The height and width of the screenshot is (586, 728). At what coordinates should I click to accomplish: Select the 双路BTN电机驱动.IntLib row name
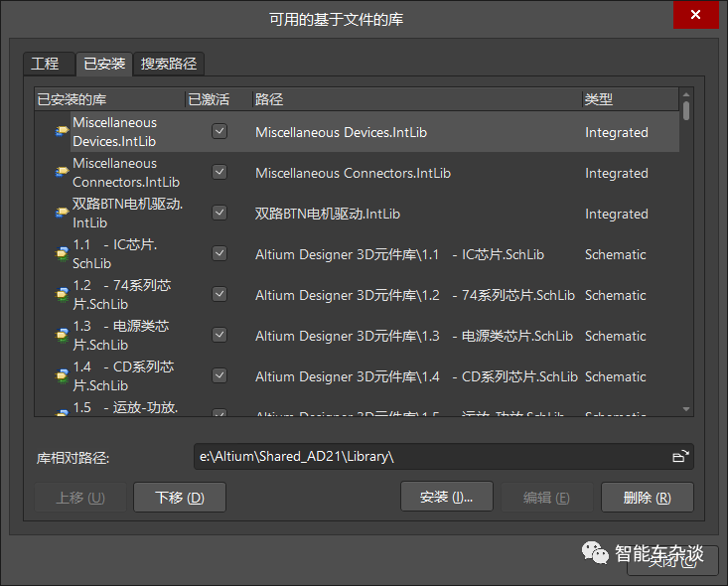click(127, 214)
